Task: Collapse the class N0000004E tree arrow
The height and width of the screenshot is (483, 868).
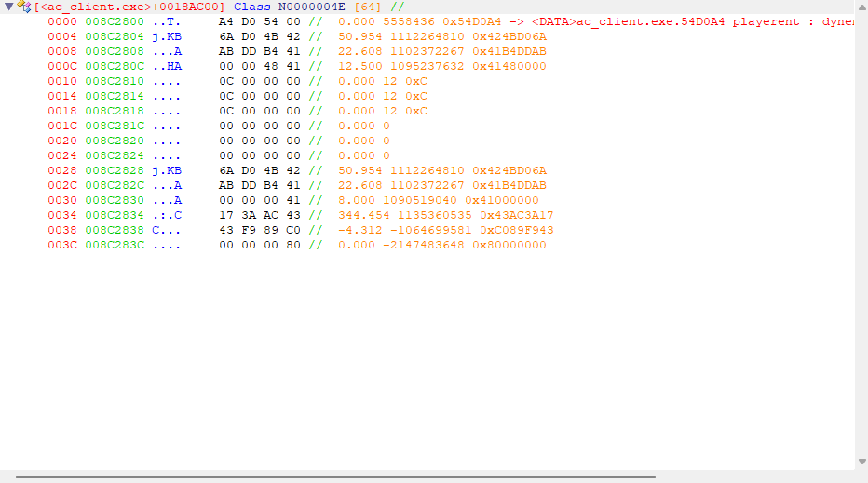Action: tap(8, 7)
